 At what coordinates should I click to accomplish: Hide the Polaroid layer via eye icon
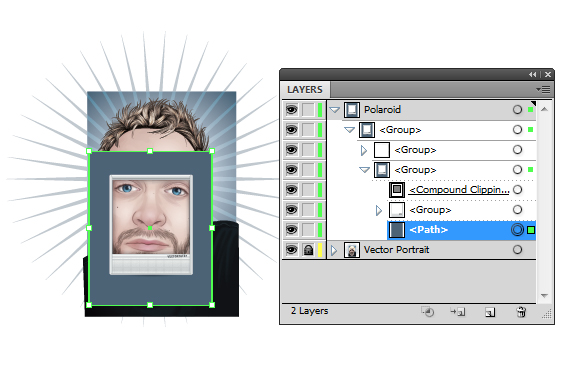coord(292,110)
